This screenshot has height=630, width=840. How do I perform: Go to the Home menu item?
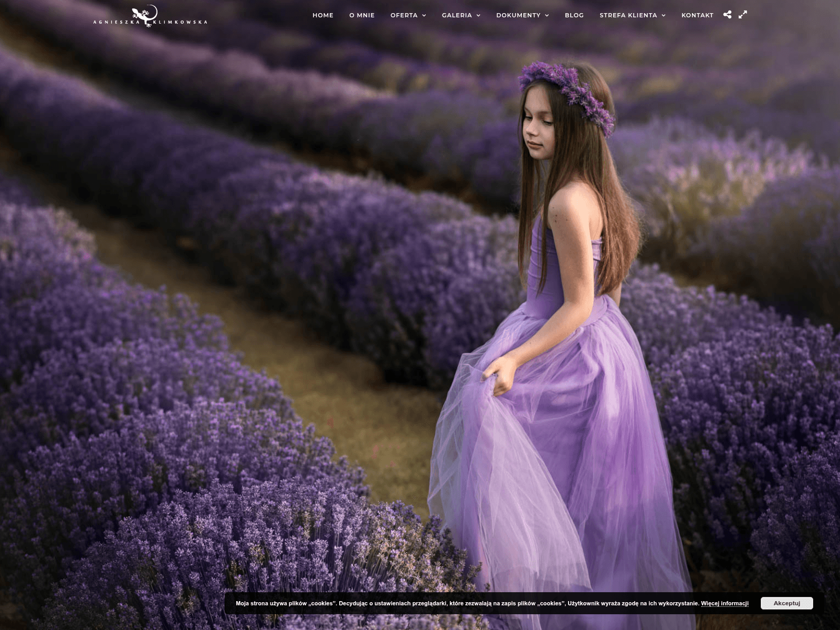[323, 15]
